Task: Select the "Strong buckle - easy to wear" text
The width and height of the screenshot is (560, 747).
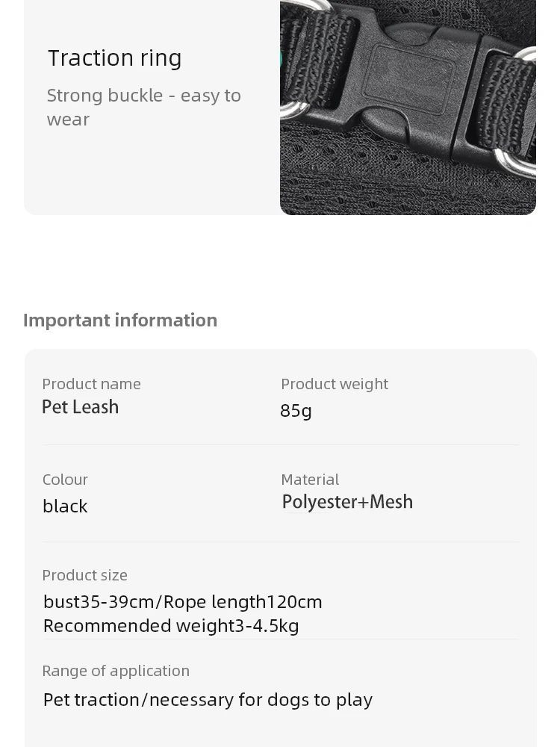Action: coord(143,107)
